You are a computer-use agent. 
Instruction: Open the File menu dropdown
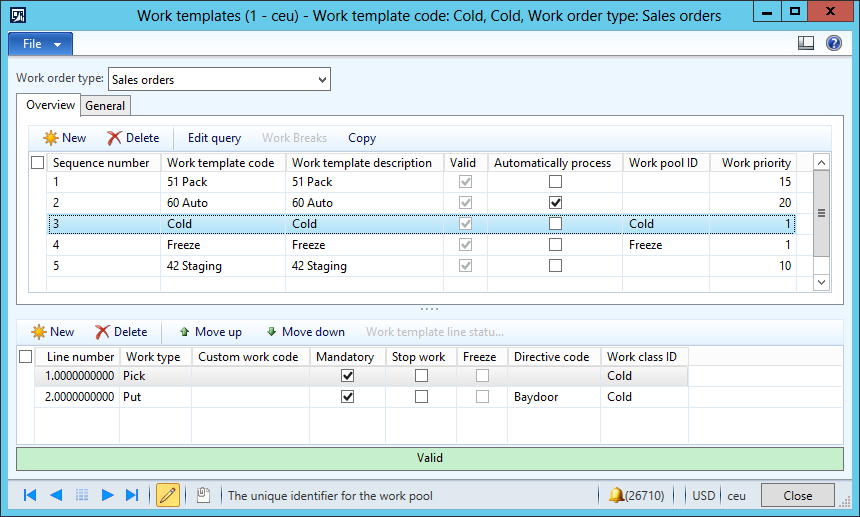[x=41, y=44]
